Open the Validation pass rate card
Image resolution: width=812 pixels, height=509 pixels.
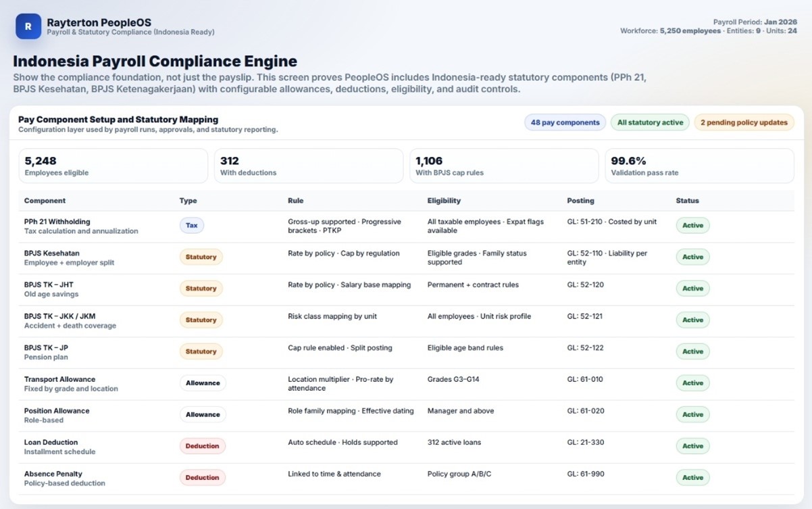tap(699, 166)
